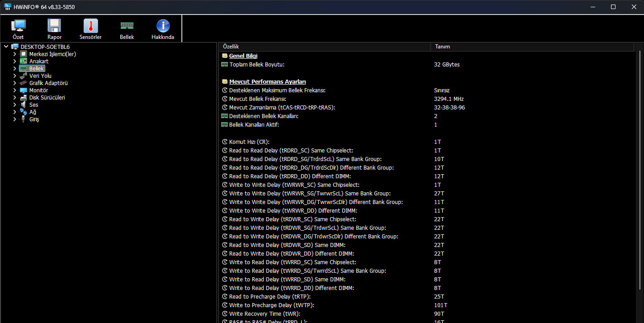644x323 pixels.
Task: Click the Mevcut Performans Ayarları heading
Action: pos(268,82)
